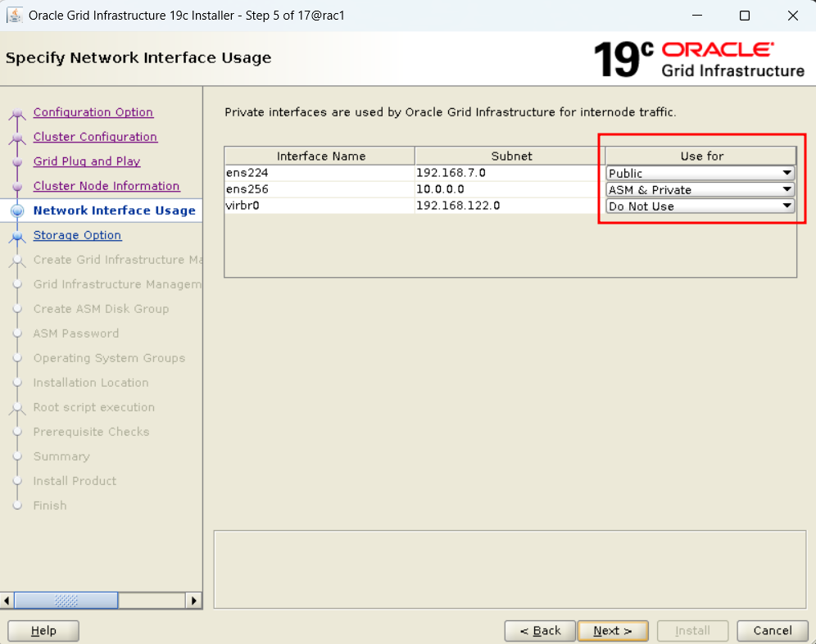
Task: Open Use for dropdown for ens224
Action: (x=700, y=173)
